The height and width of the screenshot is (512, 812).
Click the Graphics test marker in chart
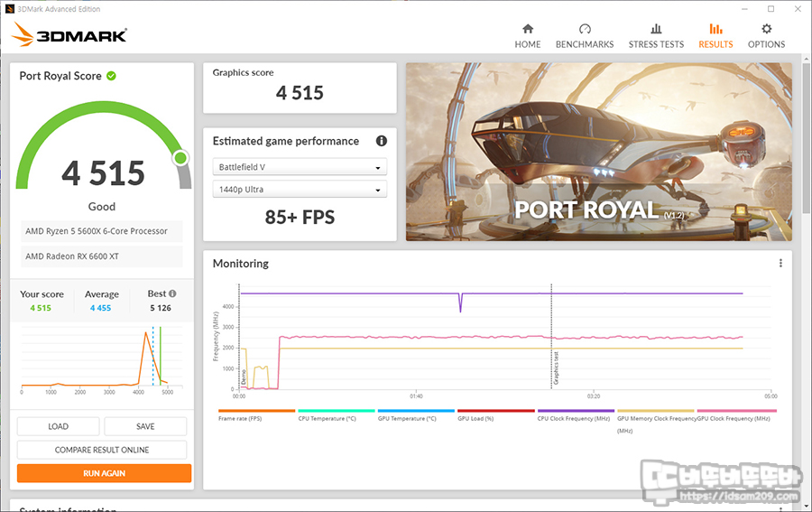(556, 368)
